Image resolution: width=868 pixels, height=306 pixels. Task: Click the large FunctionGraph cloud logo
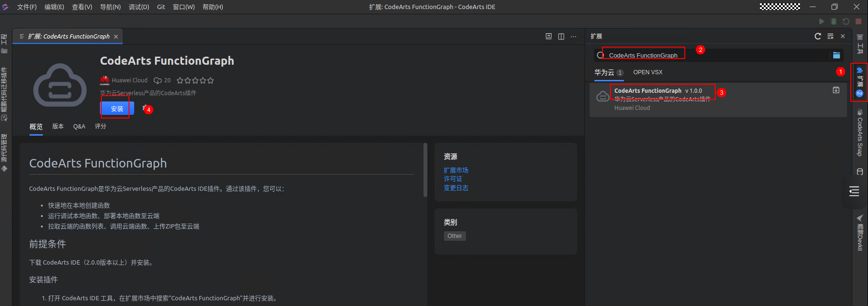click(x=60, y=85)
